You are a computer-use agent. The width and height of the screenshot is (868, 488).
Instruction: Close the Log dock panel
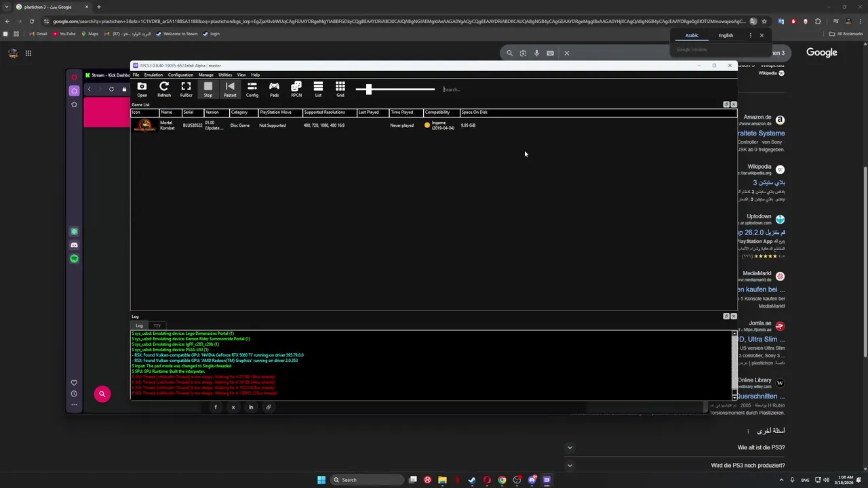pos(734,317)
